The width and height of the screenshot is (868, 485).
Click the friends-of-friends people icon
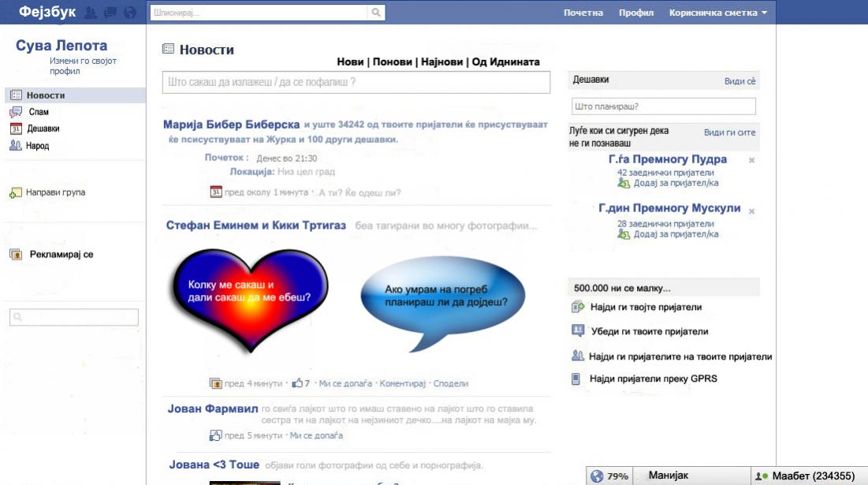pos(577,356)
